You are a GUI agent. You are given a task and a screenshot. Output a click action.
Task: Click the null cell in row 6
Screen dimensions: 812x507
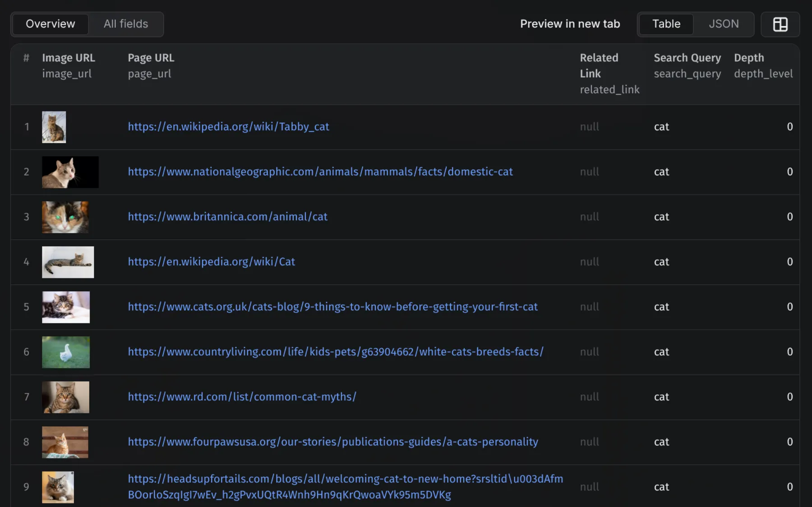tap(590, 352)
